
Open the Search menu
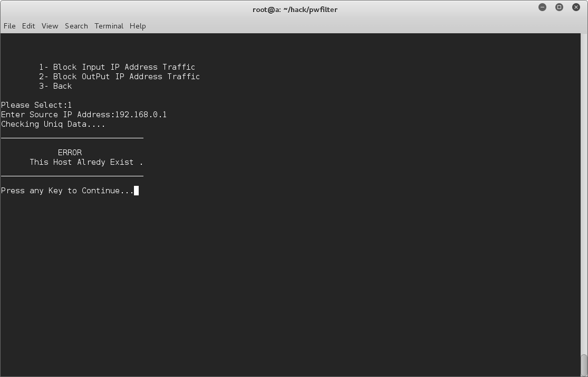(76, 25)
